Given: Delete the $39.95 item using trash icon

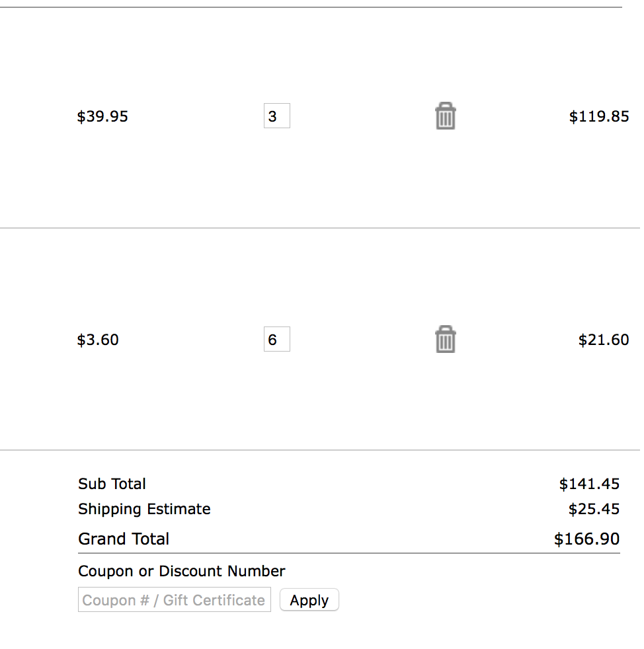Looking at the screenshot, I should pyautogui.click(x=446, y=116).
